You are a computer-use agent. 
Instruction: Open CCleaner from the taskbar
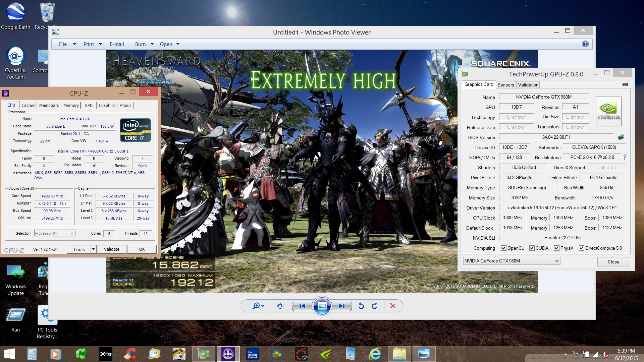point(130,354)
